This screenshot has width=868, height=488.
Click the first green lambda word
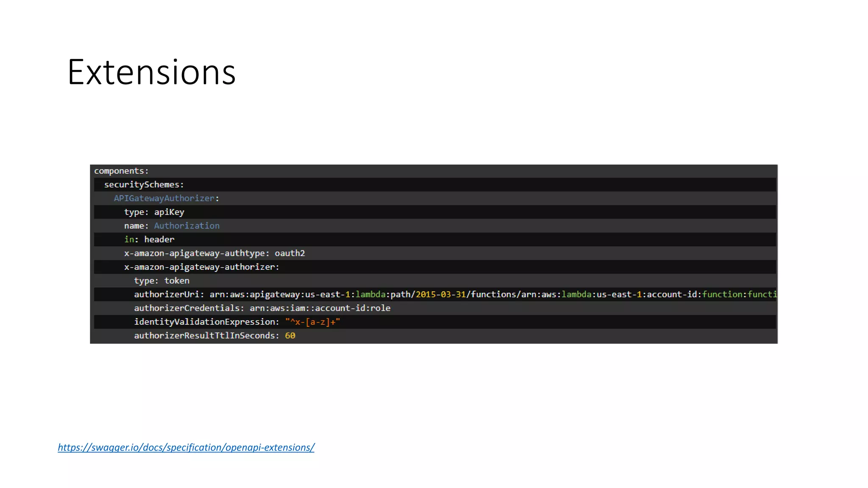(x=370, y=294)
